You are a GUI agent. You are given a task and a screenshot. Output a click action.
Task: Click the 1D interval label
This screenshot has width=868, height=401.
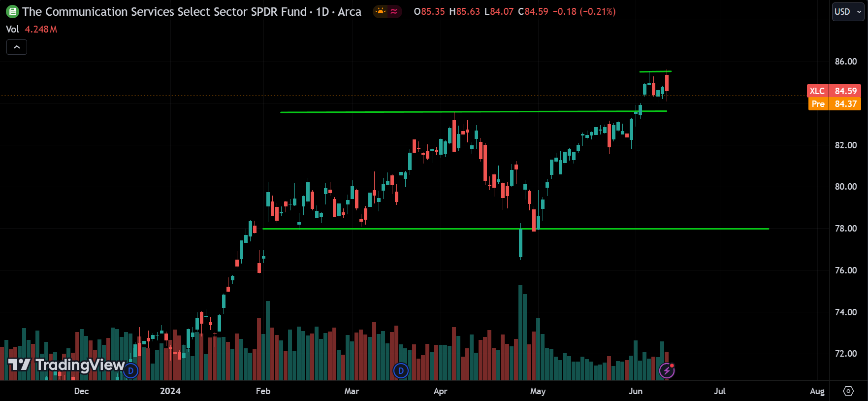coord(322,11)
